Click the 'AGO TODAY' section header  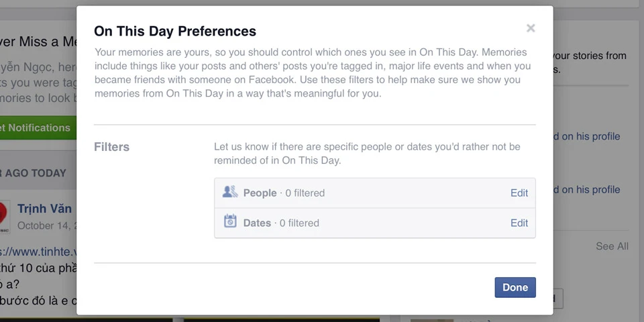(x=35, y=173)
